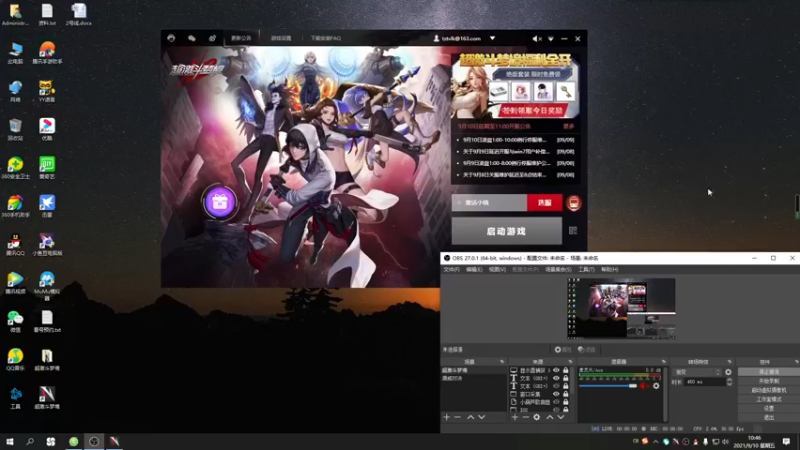Open the WeChat icon in launcher top bar
Viewport: 800px width, 450px height.
(x=191, y=38)
